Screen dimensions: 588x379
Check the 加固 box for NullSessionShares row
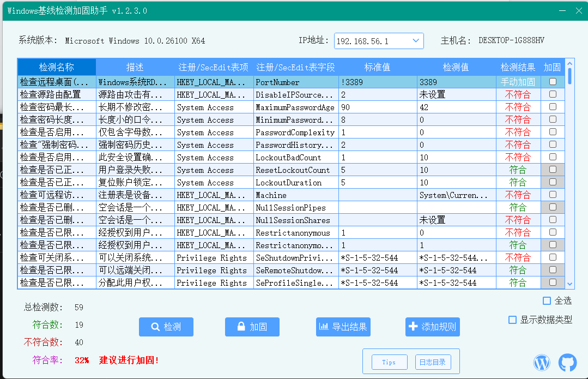(x=553, y=220)
